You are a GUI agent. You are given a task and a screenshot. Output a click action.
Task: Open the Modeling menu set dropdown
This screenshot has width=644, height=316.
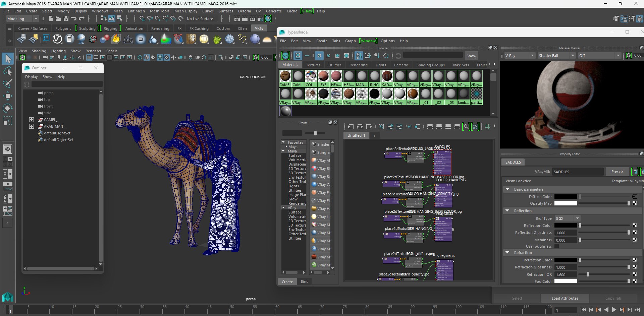[22, 19]
